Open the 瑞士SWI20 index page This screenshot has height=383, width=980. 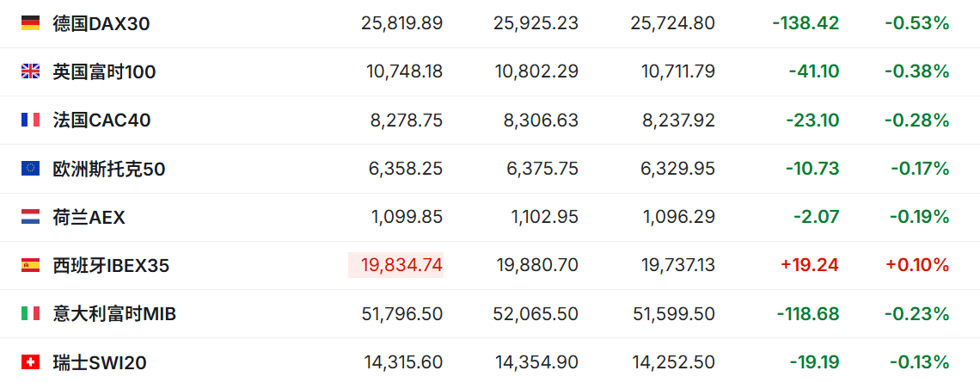click(x=100, y=361)
